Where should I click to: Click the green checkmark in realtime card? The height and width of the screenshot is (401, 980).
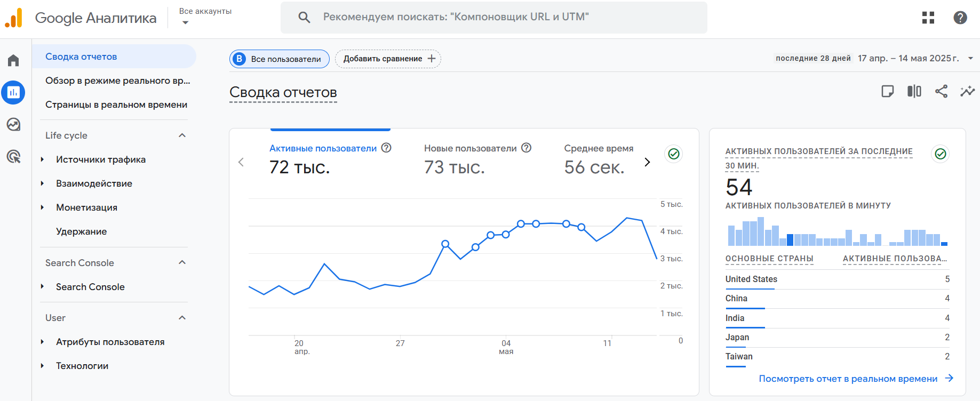point(941,154)
